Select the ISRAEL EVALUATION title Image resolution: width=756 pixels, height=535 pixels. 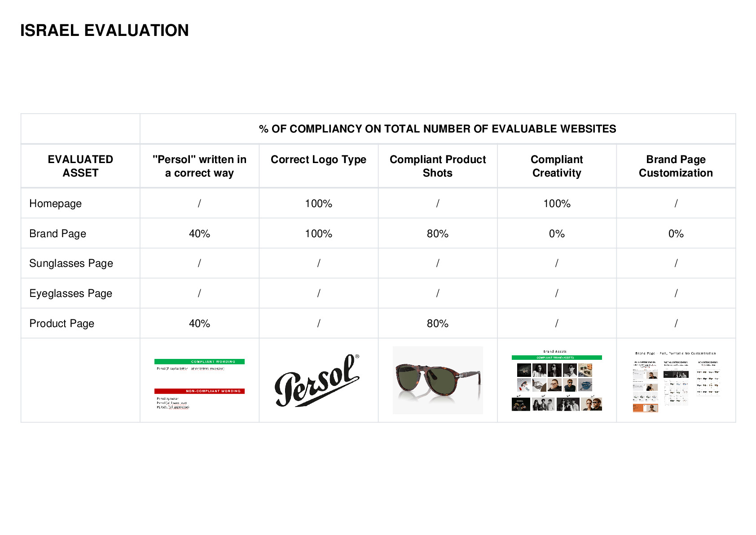coord(105,31)
